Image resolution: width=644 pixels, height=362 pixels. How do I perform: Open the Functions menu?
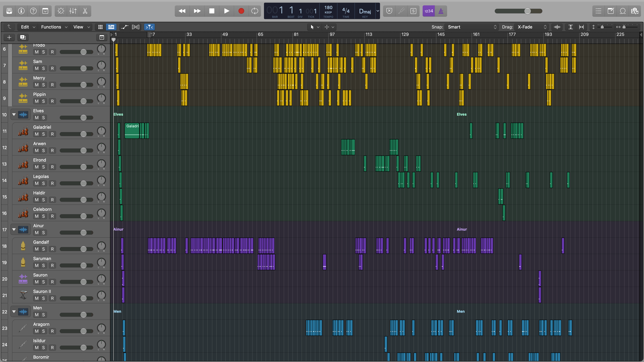pos(54,27)
